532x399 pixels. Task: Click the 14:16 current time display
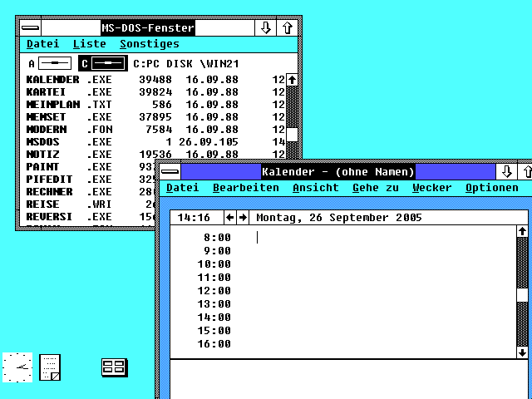[194, 218]
